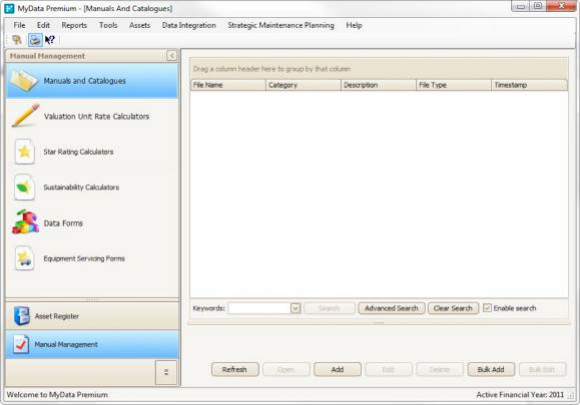580x405 pixels.
Task: Open the Equipment Servicing Forms icon
Action: point(24,258)
